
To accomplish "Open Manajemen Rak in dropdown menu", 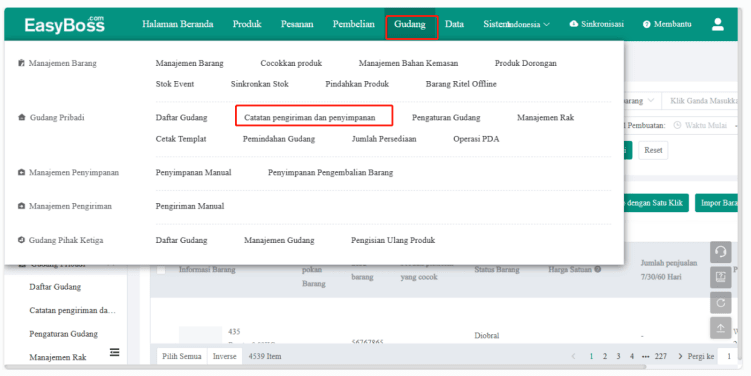I will point(546,117).
